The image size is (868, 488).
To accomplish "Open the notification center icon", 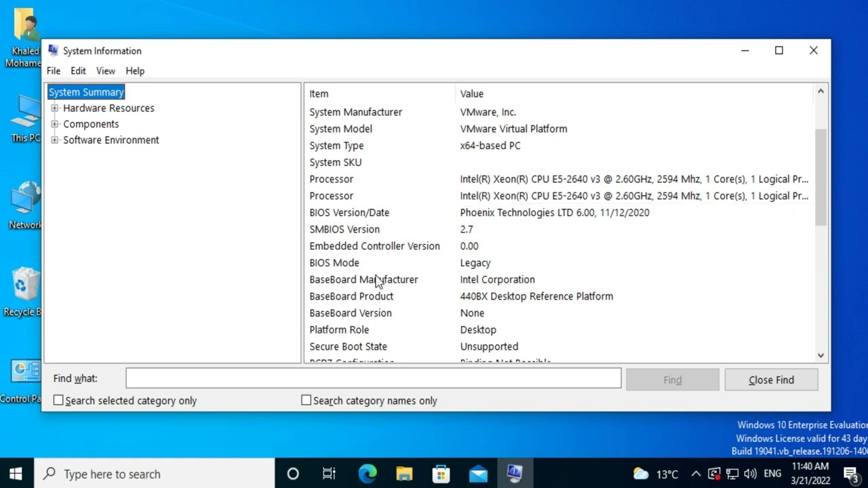I will click(x=850, y=474).
